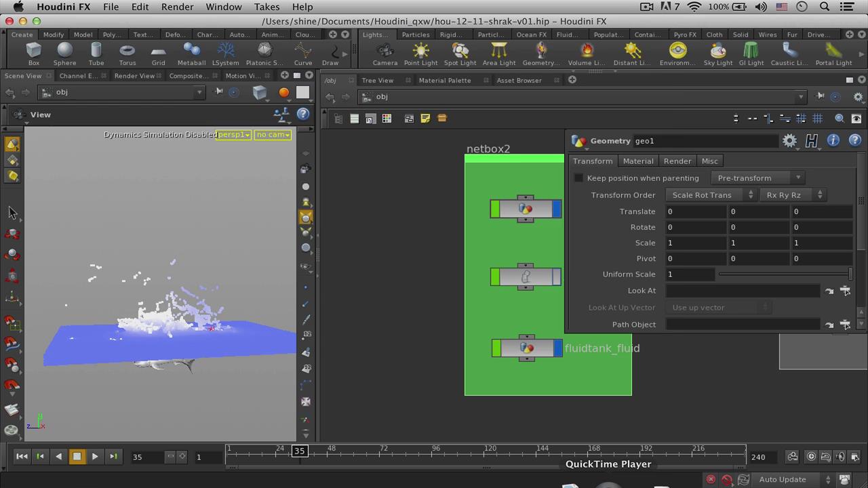Screen dimensions: 868x488
Task: Open the Scale Rot Trans order dropdown
Action: 710,195
